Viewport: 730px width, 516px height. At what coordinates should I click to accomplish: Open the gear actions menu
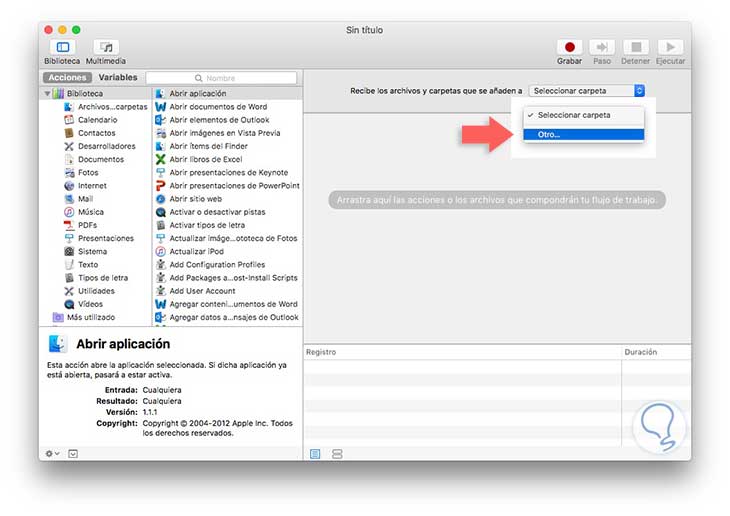pos(52,454)
